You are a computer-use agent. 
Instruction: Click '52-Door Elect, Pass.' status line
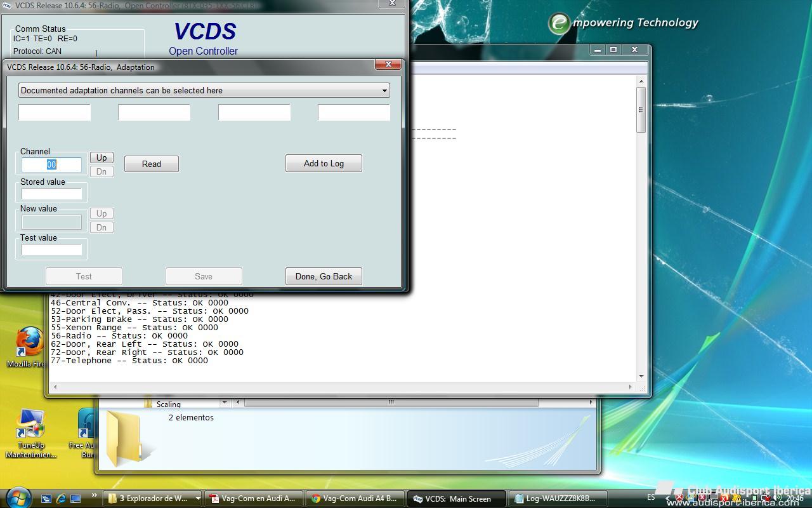[x=150, y=311]
